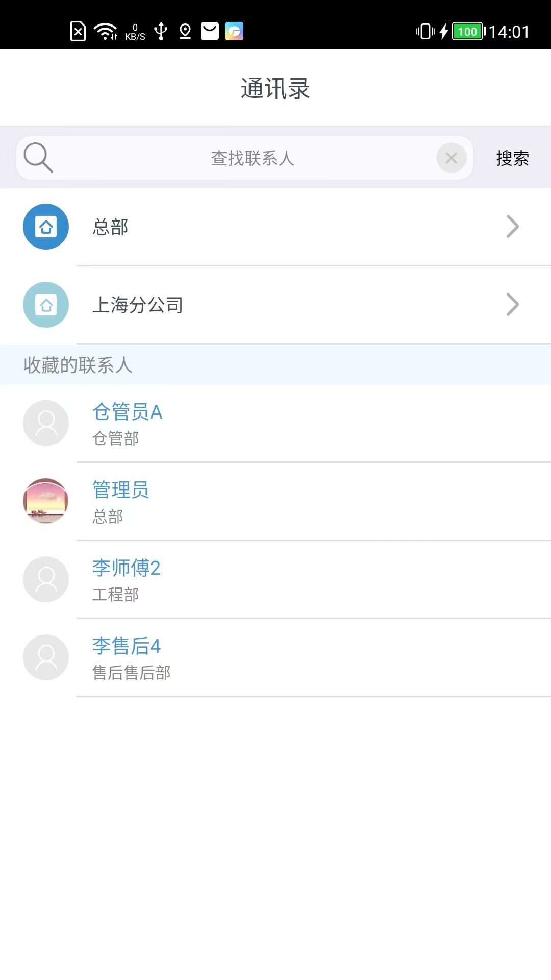The width and height of the screenshot is (551, 980).
Task: Type in the 查找联系人 search field
Action: point(252,158)
